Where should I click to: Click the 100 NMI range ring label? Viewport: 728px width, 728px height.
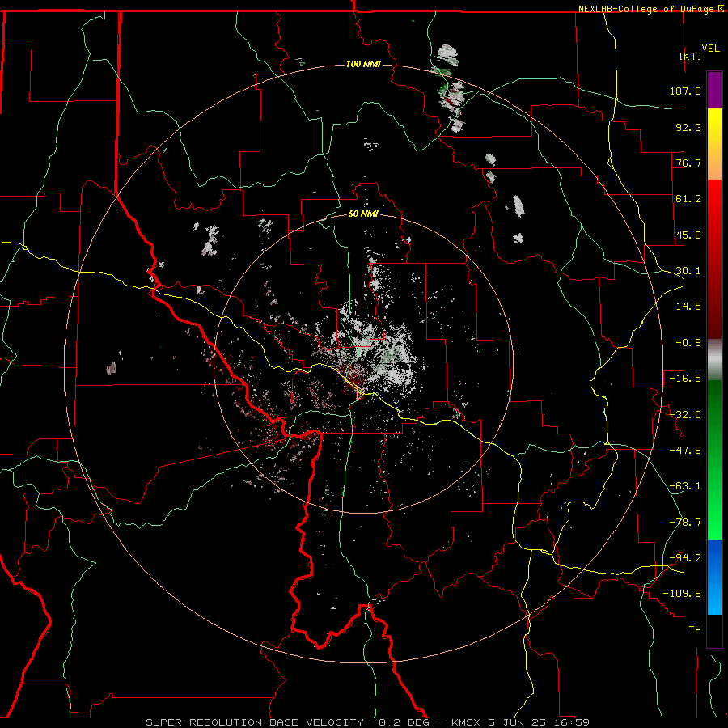[x=363, y=64]
